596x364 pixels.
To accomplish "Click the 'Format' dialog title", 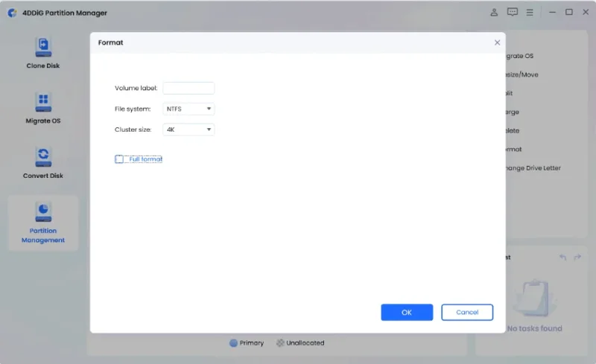I will [x=110, y=42].
